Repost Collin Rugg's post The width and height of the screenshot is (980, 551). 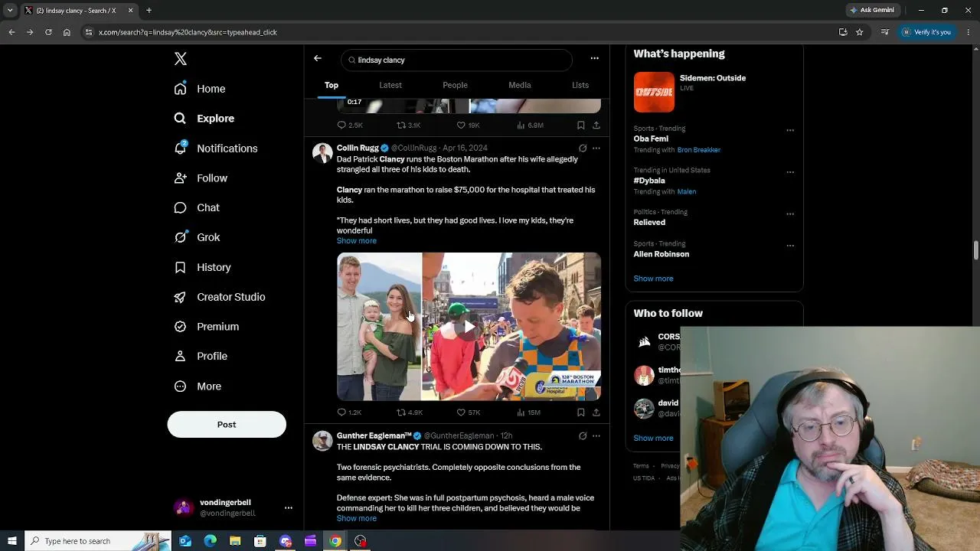click(x=410, y=412)
